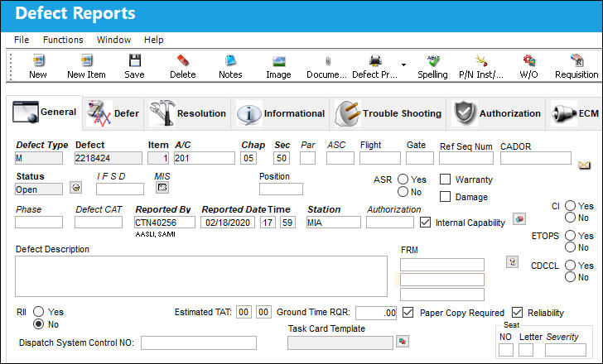Viewport: 603px width, 364px height.
Task: Switch to the General tab
Action: [45, 113]
